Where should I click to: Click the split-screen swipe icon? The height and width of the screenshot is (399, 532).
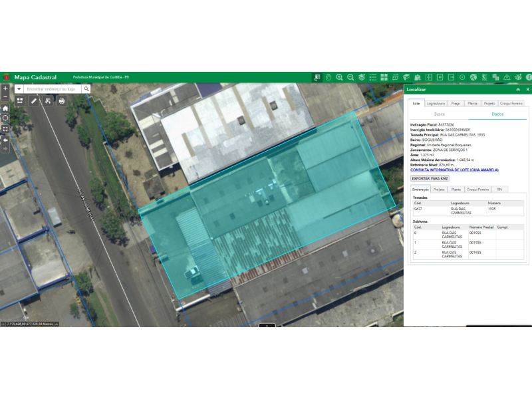(429, 77)
